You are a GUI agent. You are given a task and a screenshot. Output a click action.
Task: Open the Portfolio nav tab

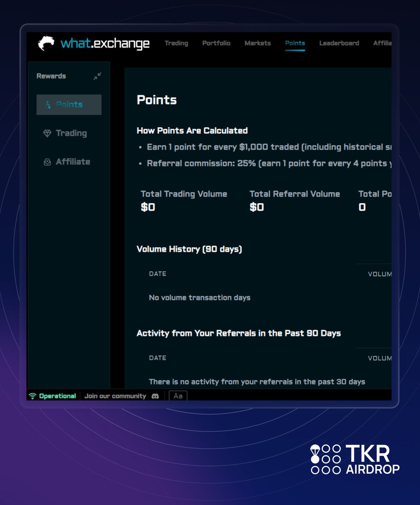point(216,43)
